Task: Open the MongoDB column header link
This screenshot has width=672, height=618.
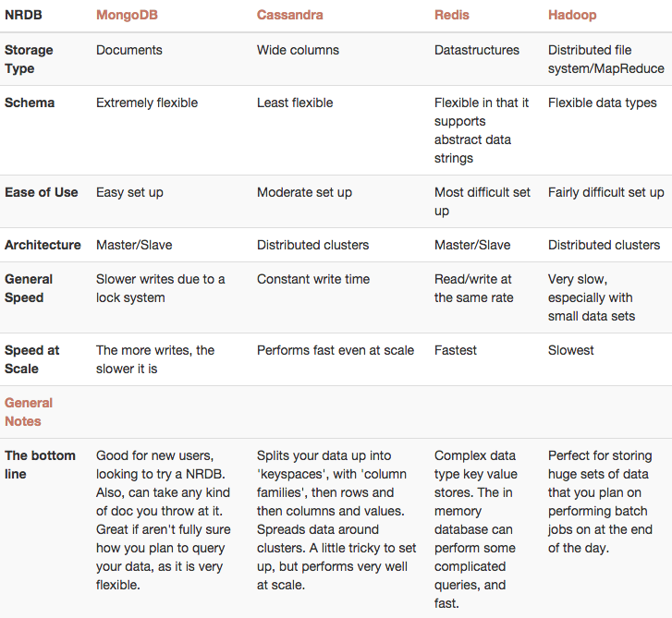Action: tap(127, 15)
